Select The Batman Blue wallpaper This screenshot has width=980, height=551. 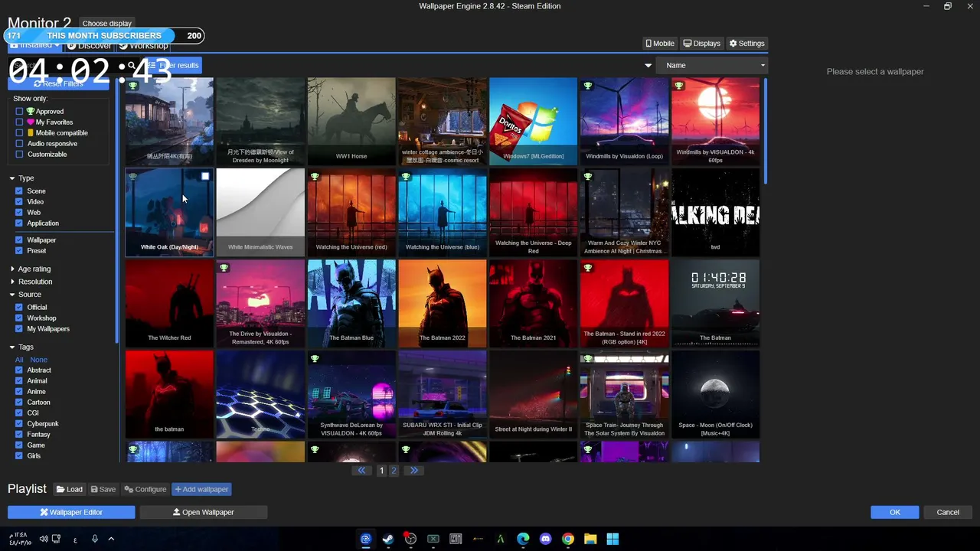351,303
